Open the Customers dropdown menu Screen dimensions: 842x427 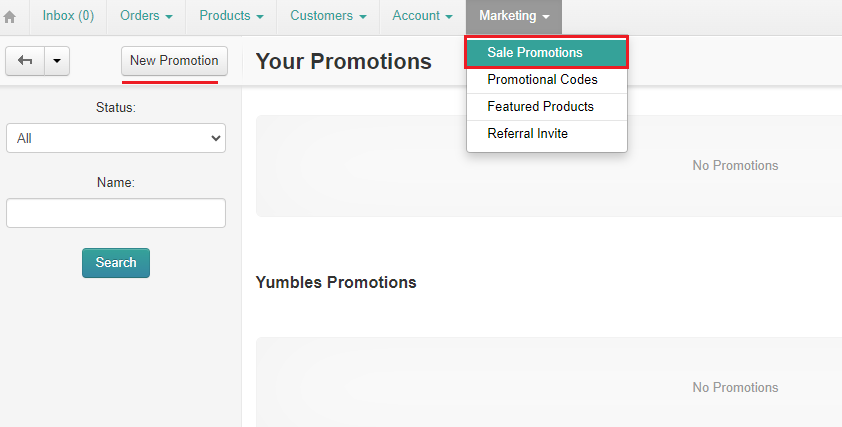pos(328,16)
